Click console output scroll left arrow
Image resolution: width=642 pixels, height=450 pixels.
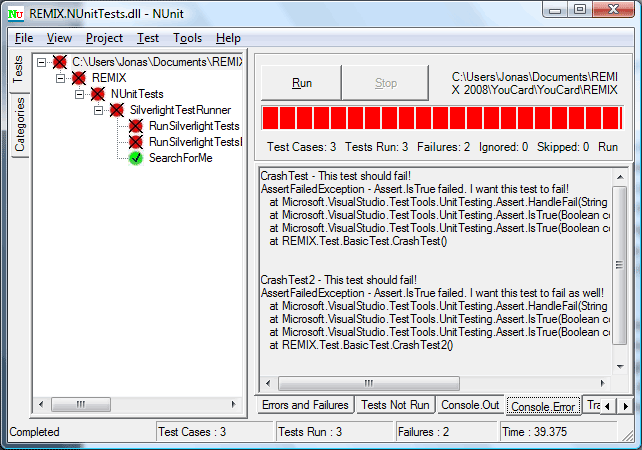(268, 383)
